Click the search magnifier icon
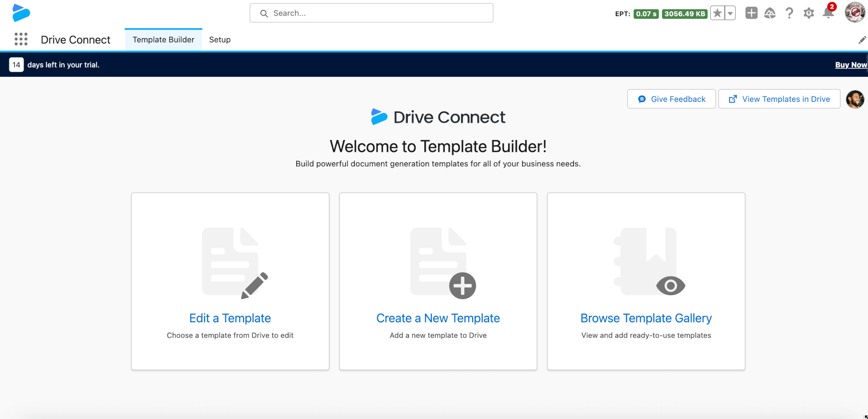868x419 pixels. (x=264, y=14)
